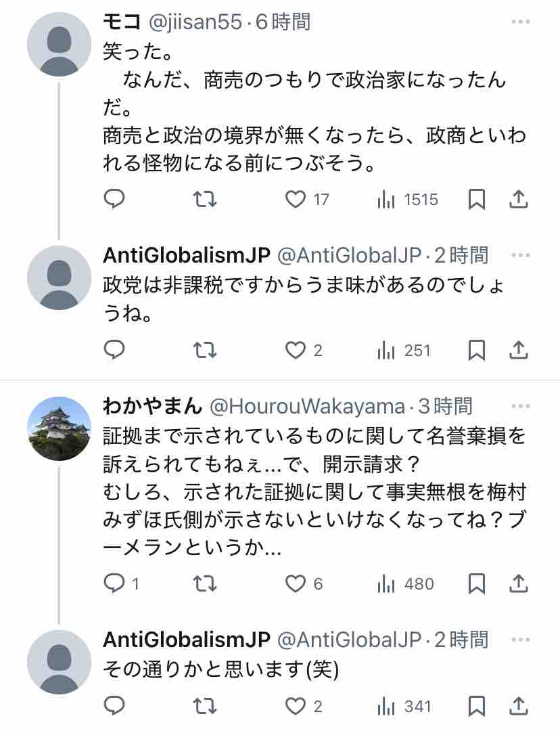Viewport: 560px width, 733px height.
Task: Reply to モコ's tweet
Action: 115,199
